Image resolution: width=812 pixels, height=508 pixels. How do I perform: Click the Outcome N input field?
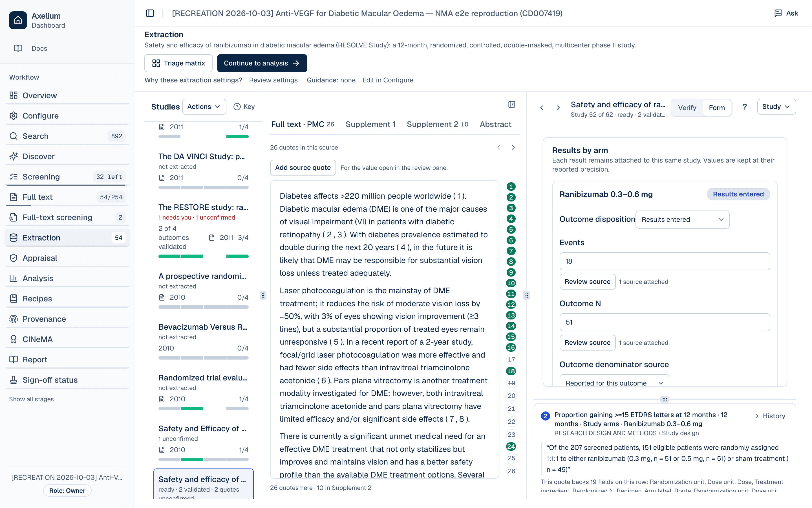pos(664,322)
